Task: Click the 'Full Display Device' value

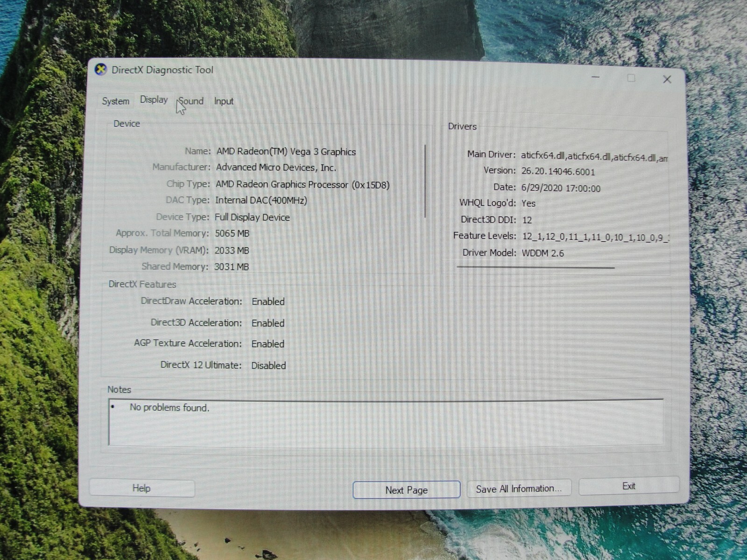Action: (252, 217)
